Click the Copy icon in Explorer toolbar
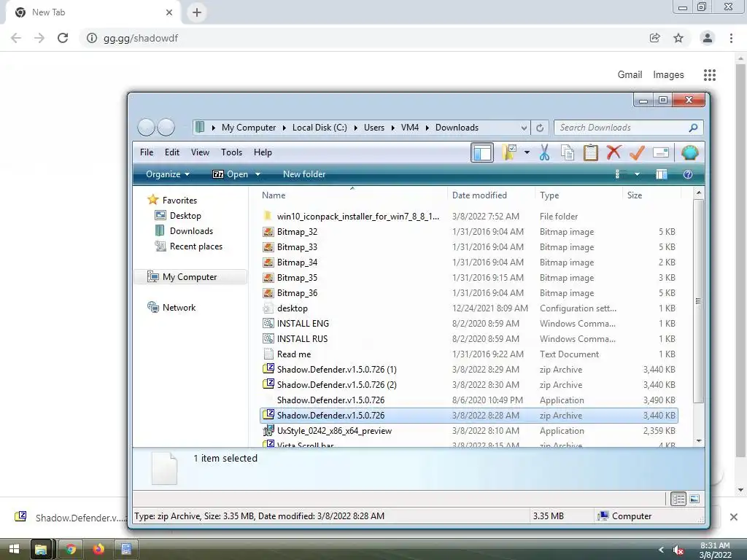The width and height of the screenshot is (747, 560). click(x=568, y=152)
